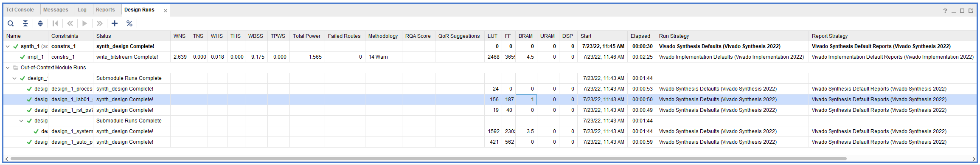Click the reset to previous step icon
This screenshot has width=980, height=165.
(70, 23)
